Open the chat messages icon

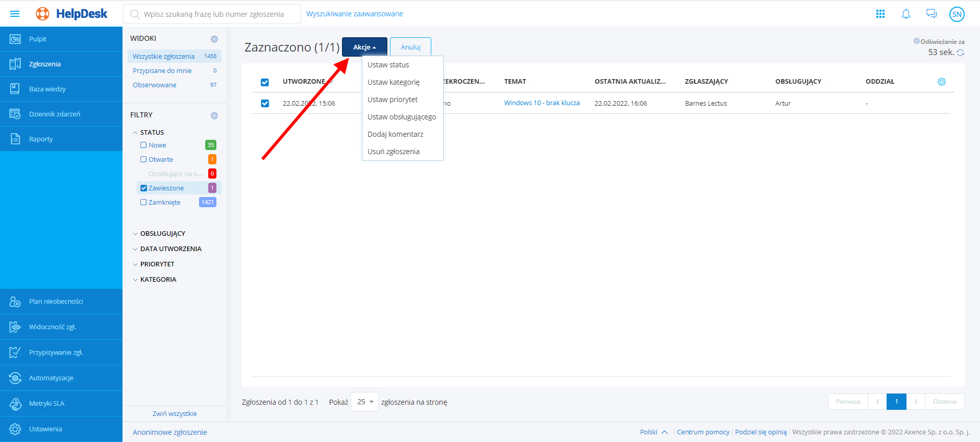tap(932, 14)
